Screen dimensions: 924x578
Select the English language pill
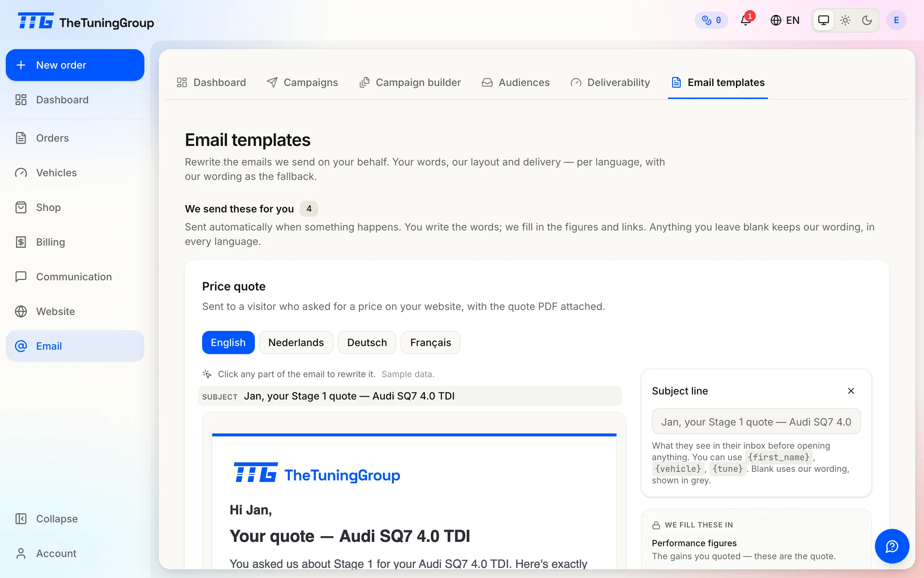(228, 342)
